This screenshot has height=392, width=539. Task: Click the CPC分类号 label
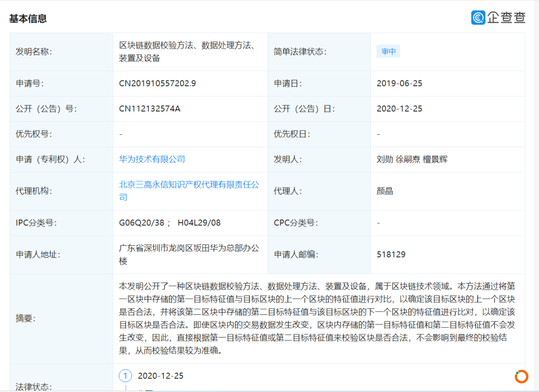(295, 223)
